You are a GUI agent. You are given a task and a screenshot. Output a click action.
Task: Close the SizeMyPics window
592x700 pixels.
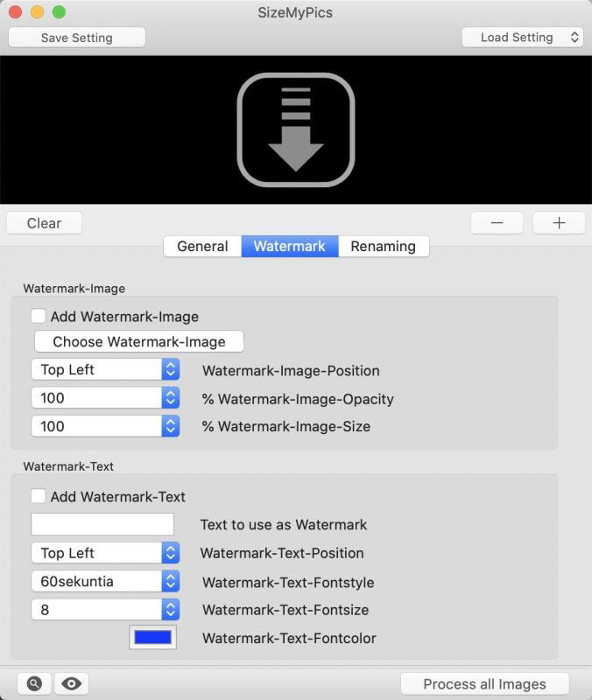pyautogui.click(x=16, y=11)
